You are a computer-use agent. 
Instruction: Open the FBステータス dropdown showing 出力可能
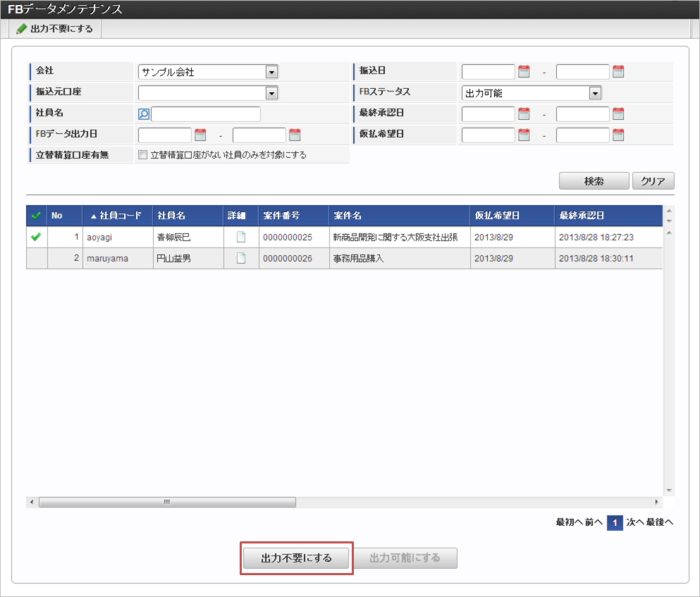point(532,93)
